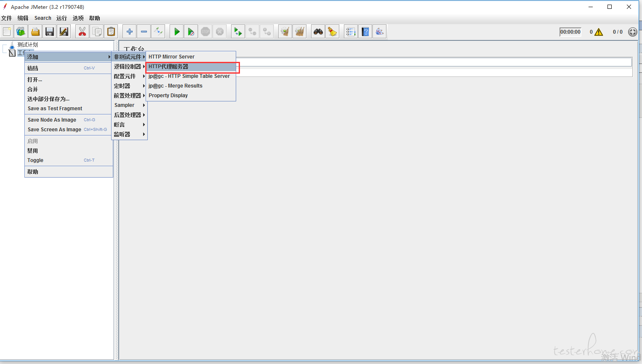Click the Toggle element icon in toolbar
This screenshot has width=642, height=364.
[x=158, y=32]
